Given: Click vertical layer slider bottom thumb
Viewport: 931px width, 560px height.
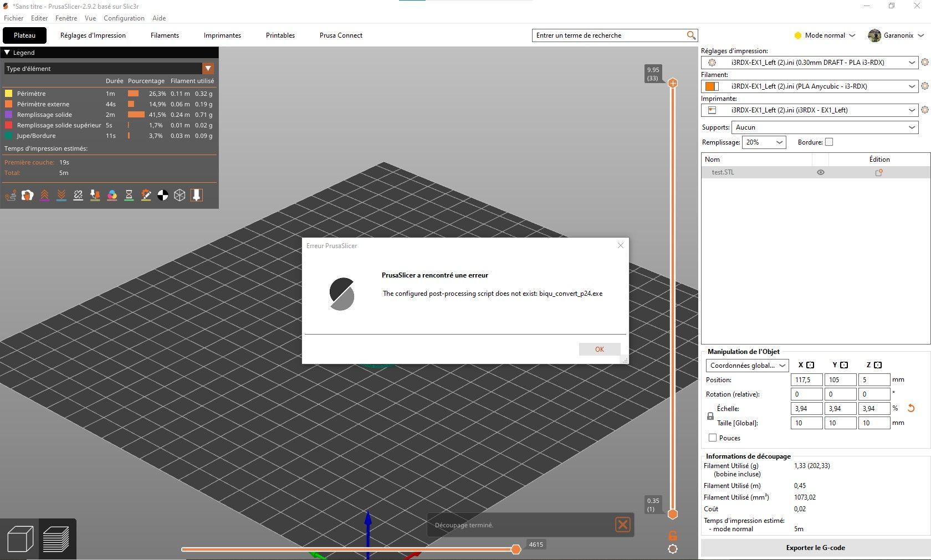Looking at the screenshot, I should (673, 514).
